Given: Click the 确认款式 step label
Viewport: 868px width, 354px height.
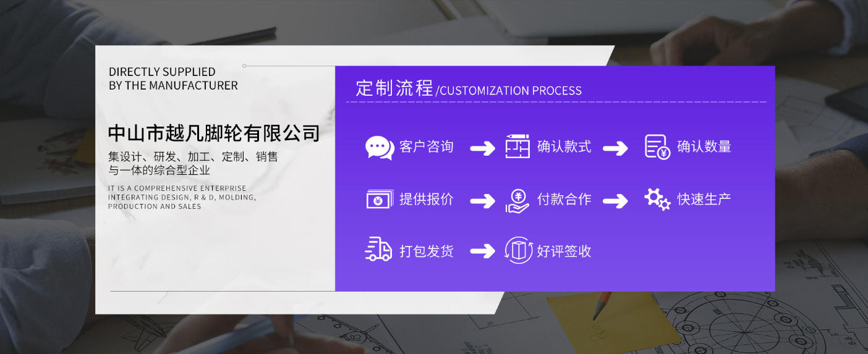Looking at the screenshot, I should pos(564,147).
